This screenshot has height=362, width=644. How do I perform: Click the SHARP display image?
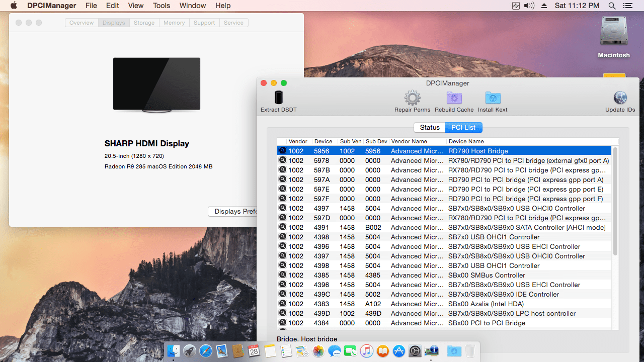156,84
